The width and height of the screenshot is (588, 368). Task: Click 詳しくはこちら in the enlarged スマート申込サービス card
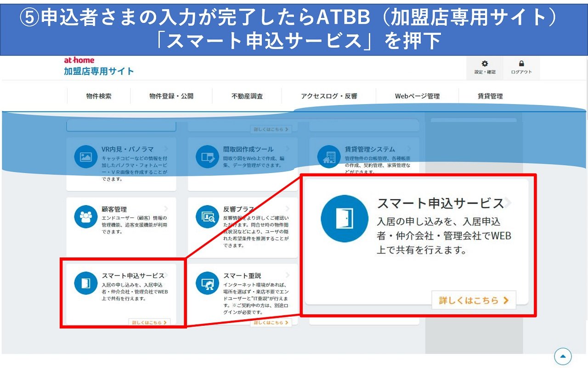474,300
